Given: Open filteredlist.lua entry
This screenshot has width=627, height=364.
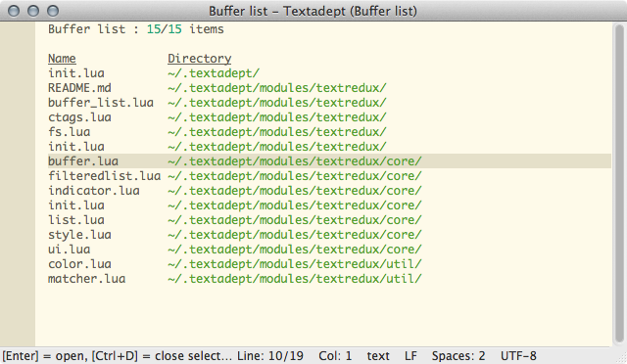Looking at the screenshot, I should click(105, 176).
